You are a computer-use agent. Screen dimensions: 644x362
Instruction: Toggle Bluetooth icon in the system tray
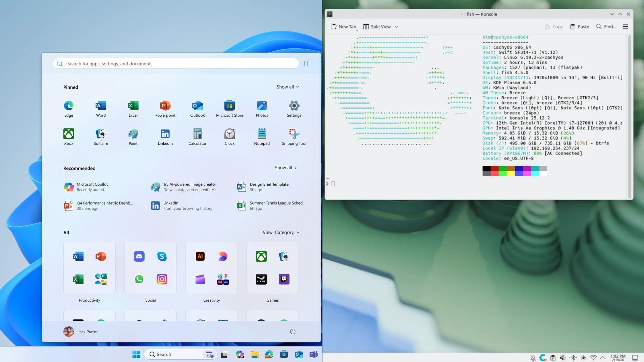click(573, 358)
